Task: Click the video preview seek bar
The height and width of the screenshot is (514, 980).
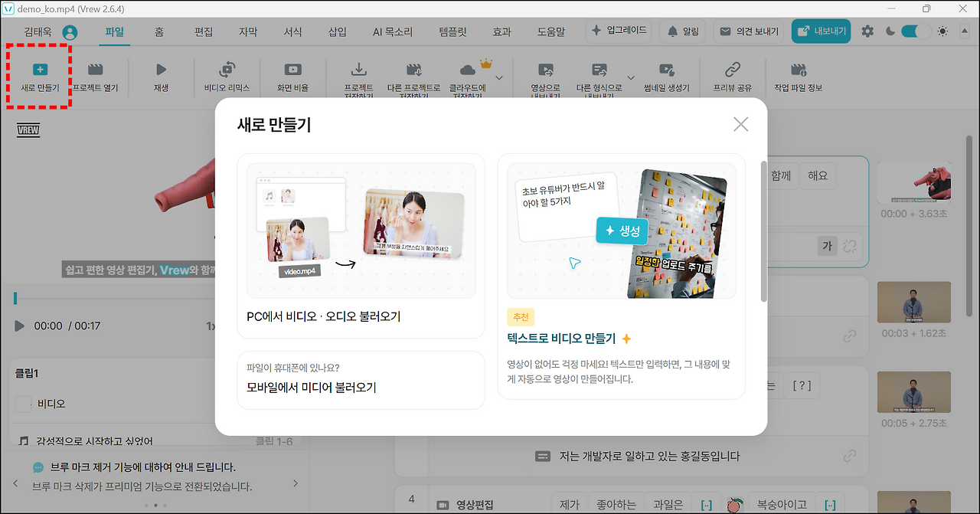Action: tap(115, 298)
